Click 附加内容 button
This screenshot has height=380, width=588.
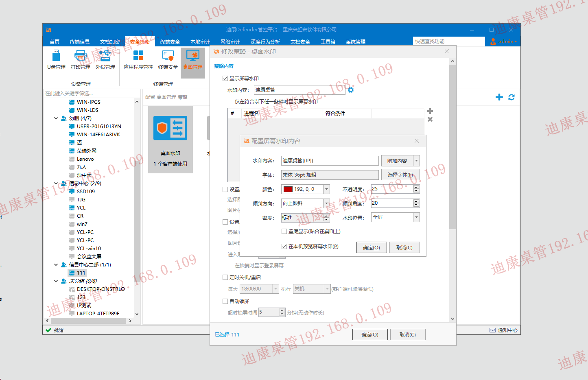pos(397,161)
